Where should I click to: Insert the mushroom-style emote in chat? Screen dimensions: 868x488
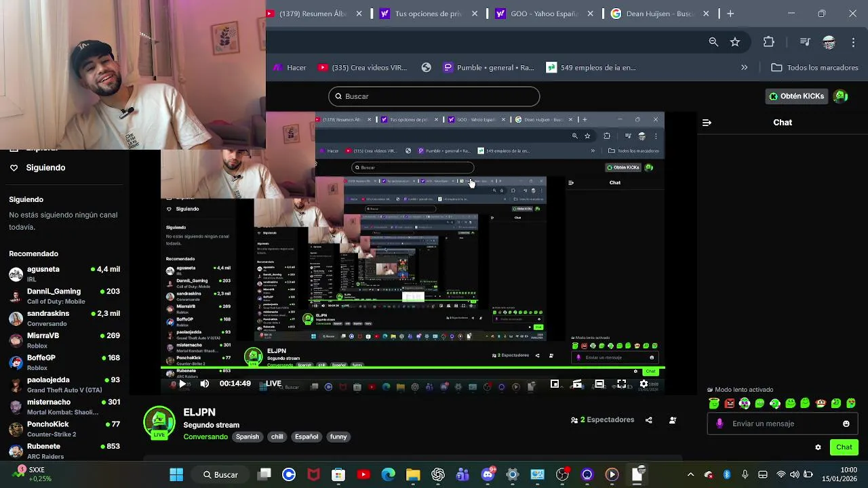point(821,404)
